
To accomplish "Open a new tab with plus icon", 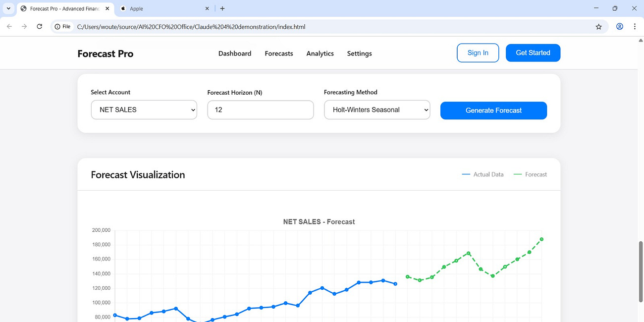I will pyautogui.click(x=222, y=8).
